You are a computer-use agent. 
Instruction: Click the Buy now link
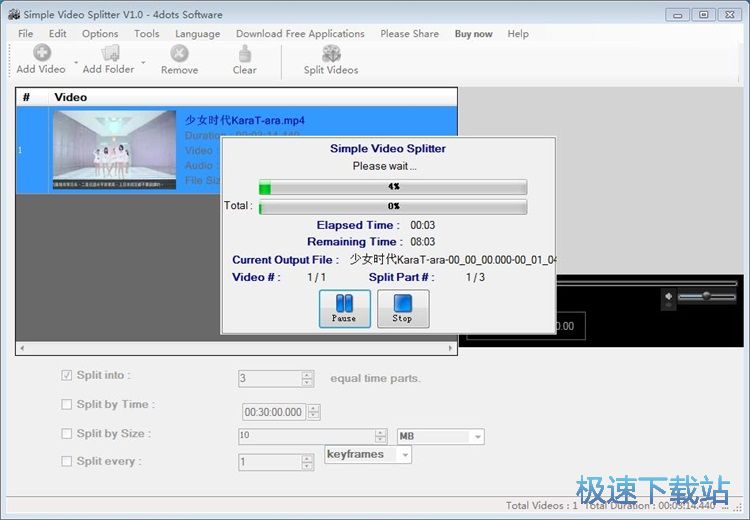point(473,33)
